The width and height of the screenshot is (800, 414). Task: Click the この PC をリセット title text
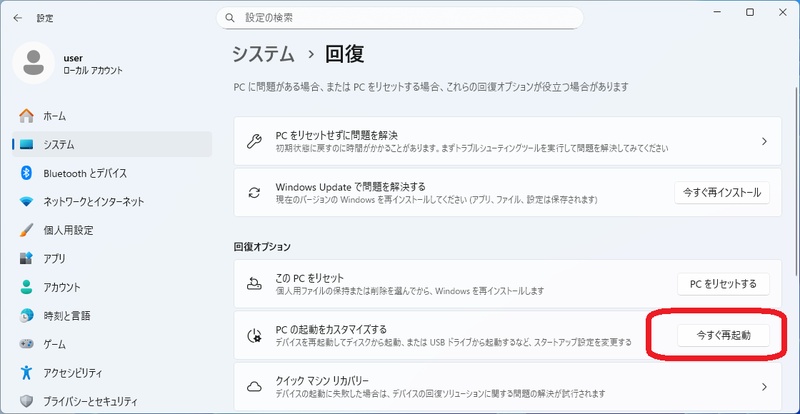tap(310, 278)
